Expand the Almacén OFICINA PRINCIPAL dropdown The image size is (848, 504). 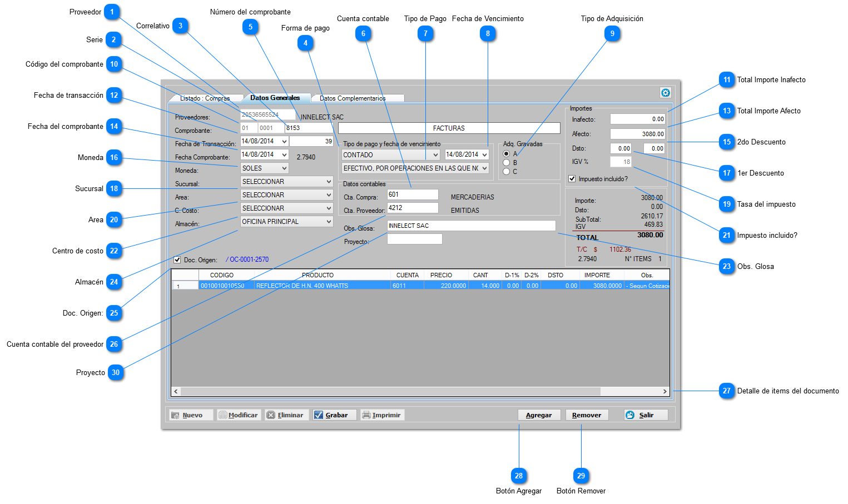coord(329,222)
